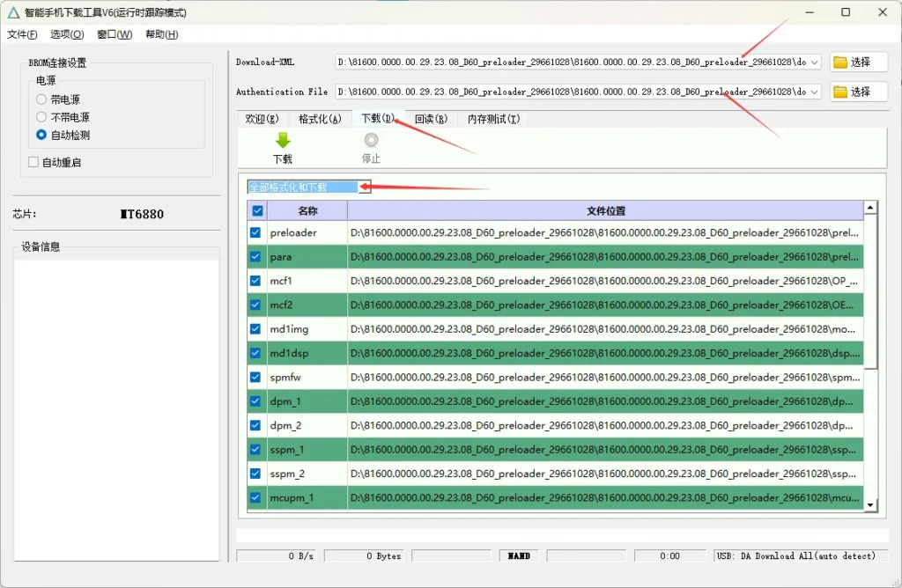Uncheck the md1img row checkbox
902x588 pixels.
pos(255,329)
